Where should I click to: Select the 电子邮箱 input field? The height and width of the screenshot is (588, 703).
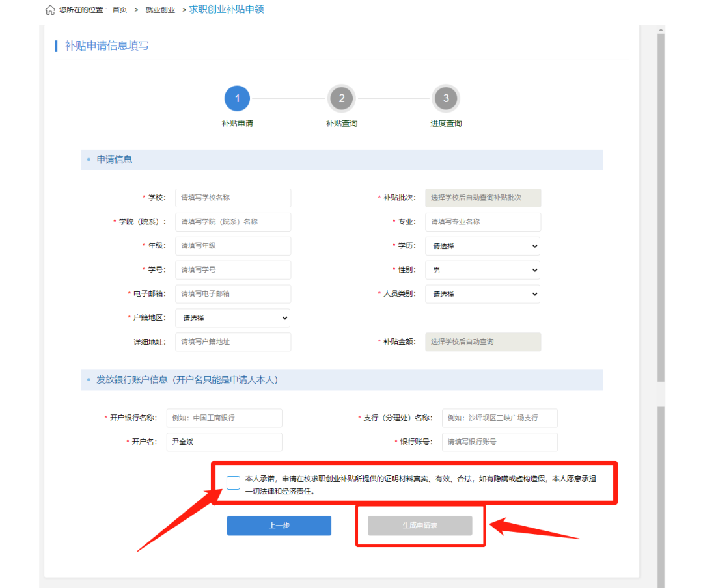233,294
